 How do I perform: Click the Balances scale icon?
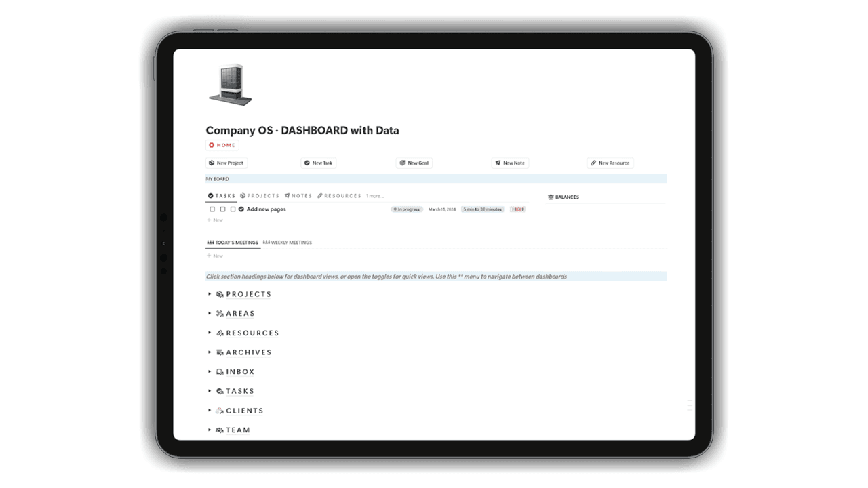point(551,197)
